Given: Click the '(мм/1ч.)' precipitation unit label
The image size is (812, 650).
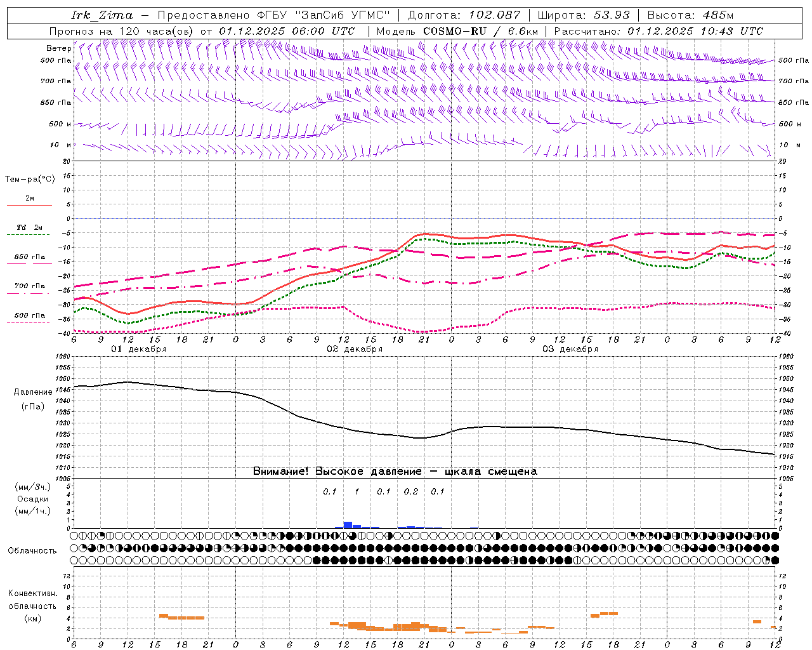Looking at the screenshot, I should [33, 511].
